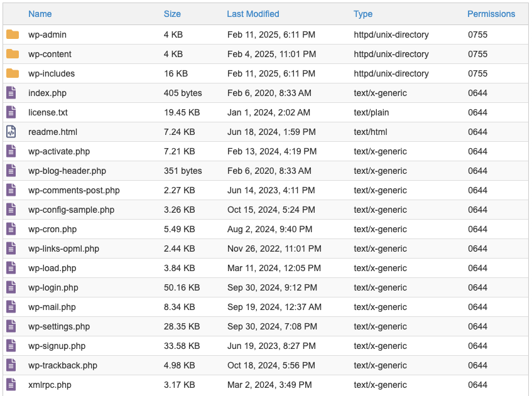
Task: Sort by Last Modified column header
Action: 253,14
